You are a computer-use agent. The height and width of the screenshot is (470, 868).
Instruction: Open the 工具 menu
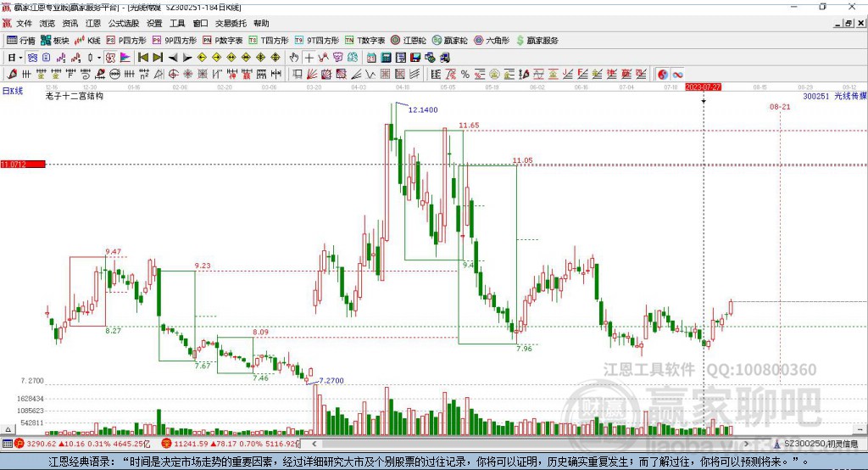pos(177,23)
